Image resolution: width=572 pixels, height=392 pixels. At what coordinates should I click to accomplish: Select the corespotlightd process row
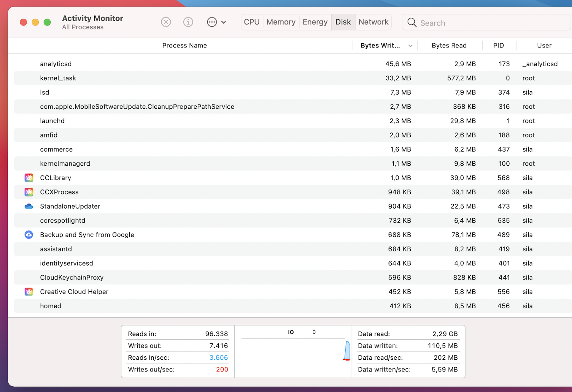293,221
